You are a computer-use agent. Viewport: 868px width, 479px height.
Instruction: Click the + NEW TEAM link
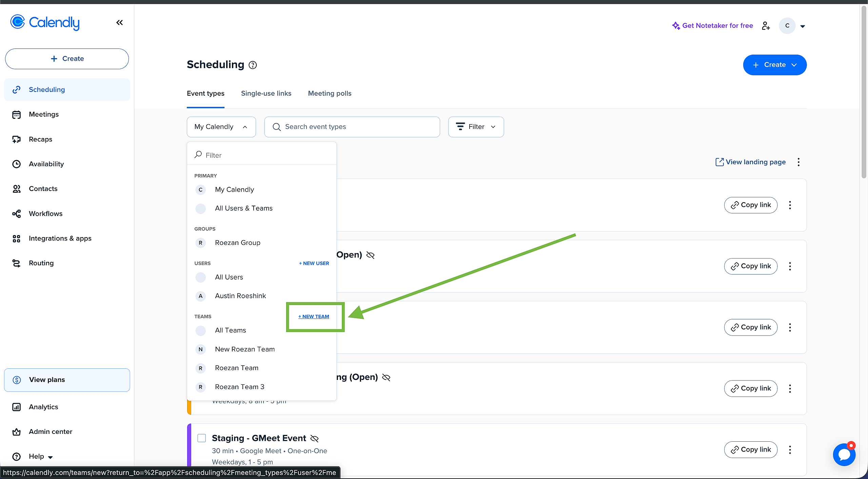point(314,317)
